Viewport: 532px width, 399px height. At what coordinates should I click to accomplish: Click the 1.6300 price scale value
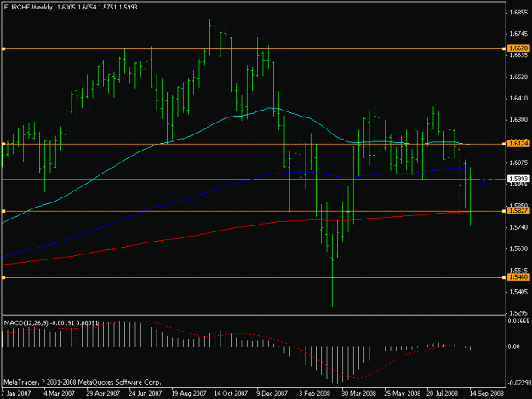click(518, 119)
